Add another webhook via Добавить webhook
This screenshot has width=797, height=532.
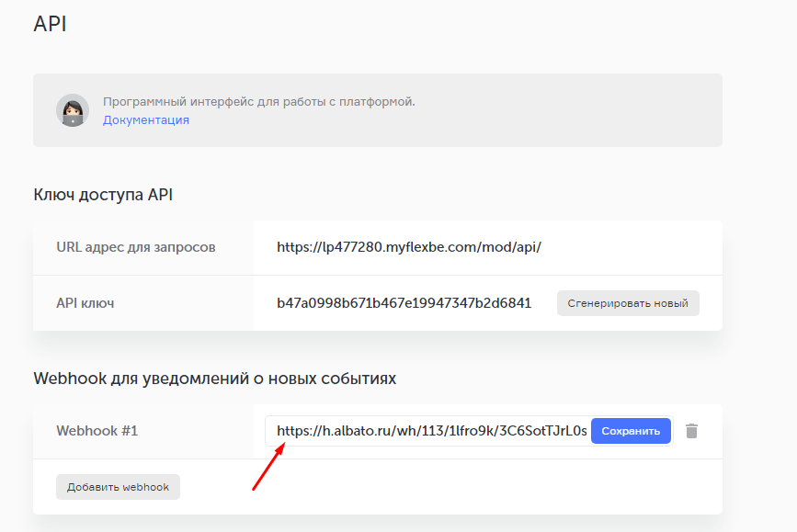(118, 487)
